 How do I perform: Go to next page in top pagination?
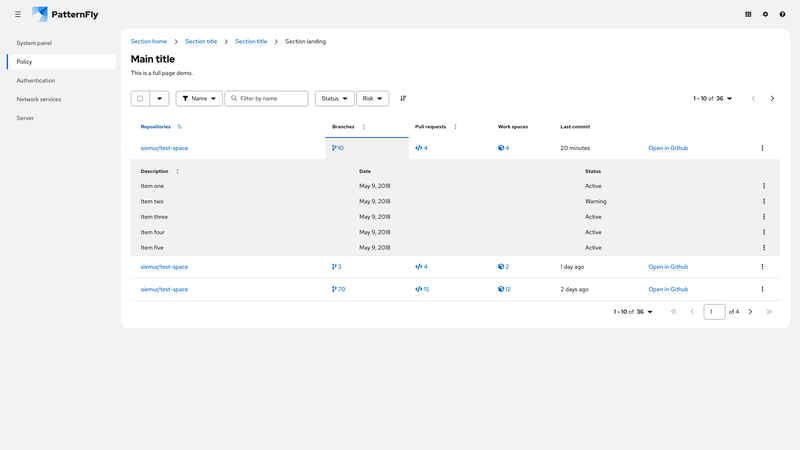pyautogui.click(x=772, y=98)
